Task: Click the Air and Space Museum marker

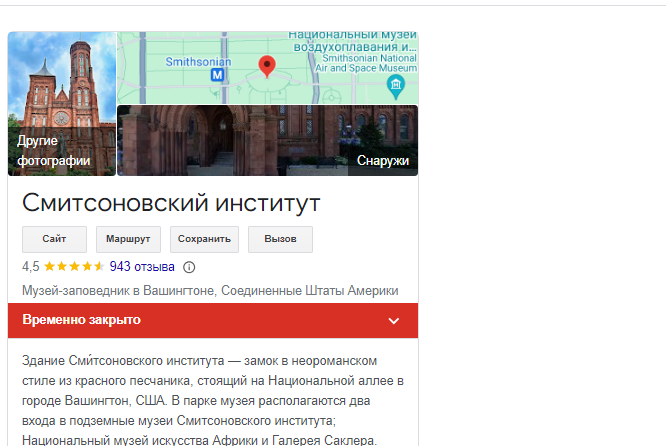Action: click(x=395, y=87)
